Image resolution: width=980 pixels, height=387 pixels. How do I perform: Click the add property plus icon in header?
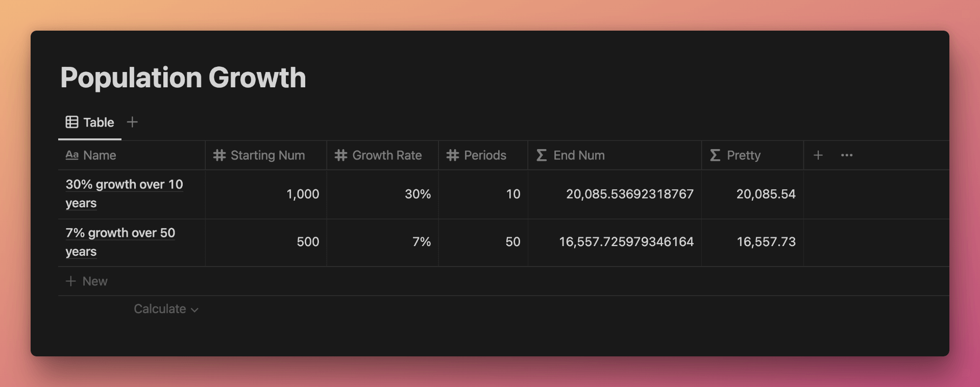(818, 155)
